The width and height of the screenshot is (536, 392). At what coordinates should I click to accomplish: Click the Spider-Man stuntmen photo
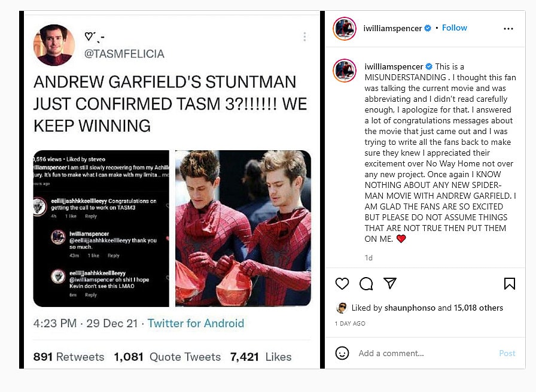point(243,228)
